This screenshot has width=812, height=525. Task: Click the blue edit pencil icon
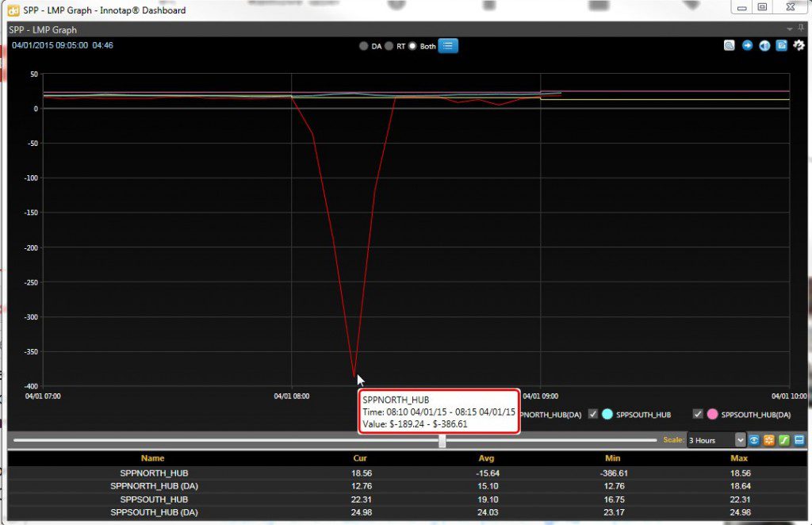781,45
